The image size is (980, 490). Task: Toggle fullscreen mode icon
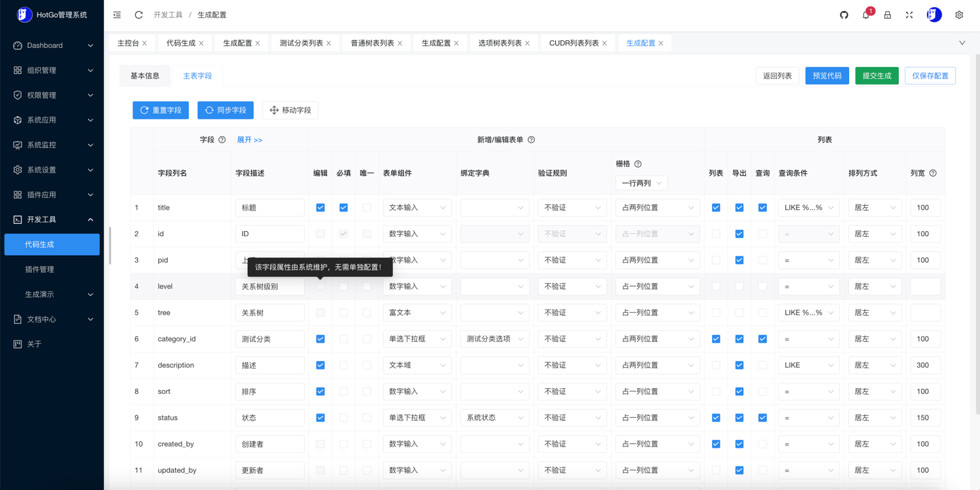909,15
